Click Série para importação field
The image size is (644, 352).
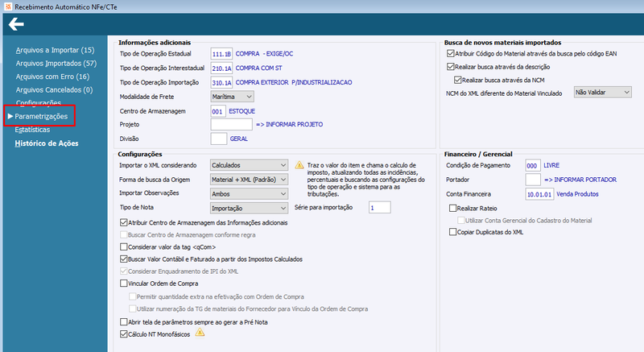[379, 208]
